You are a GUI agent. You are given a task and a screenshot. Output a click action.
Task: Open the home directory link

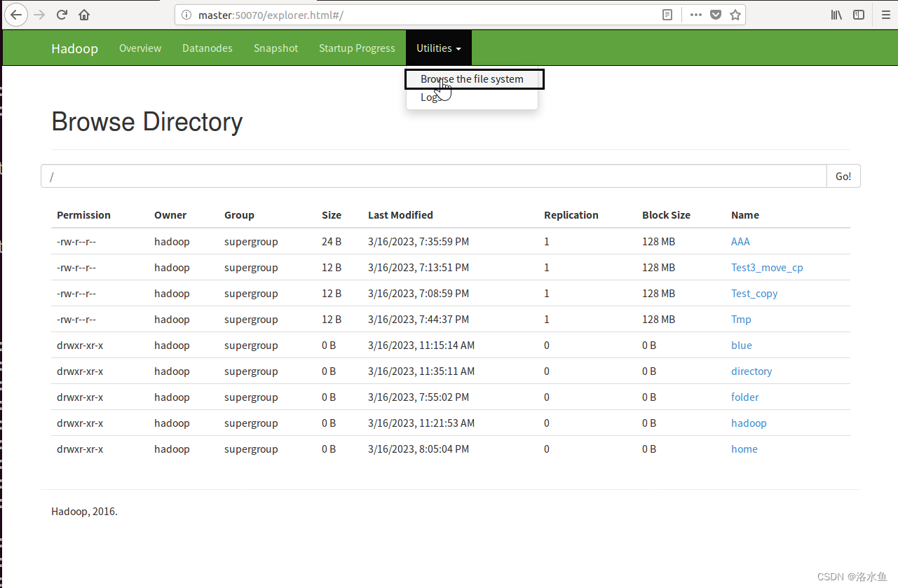pos(744,449)
